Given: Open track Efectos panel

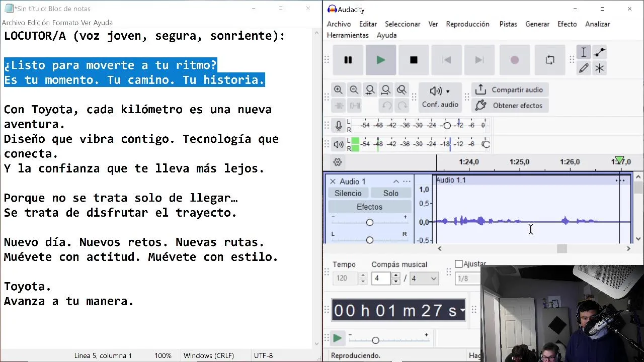Looking at the screenshot, I should click(x=370, y=207).
